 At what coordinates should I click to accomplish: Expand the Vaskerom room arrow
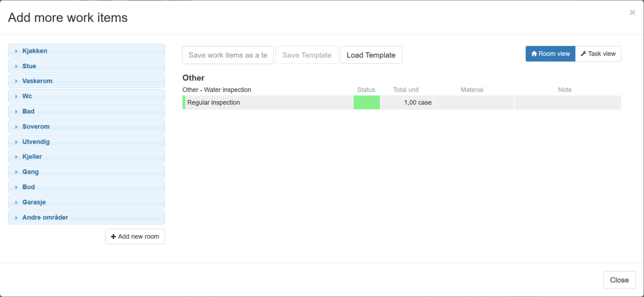[x=16, y=81]
